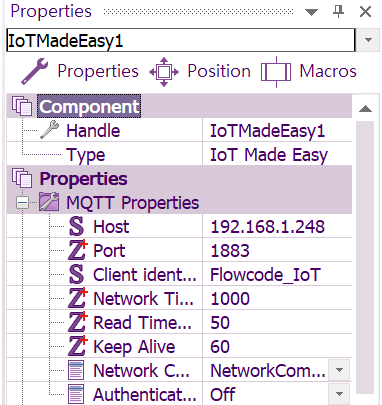Click the Macros component icon
This screenshot has width=382, height=405.
[x=276, y=72]
